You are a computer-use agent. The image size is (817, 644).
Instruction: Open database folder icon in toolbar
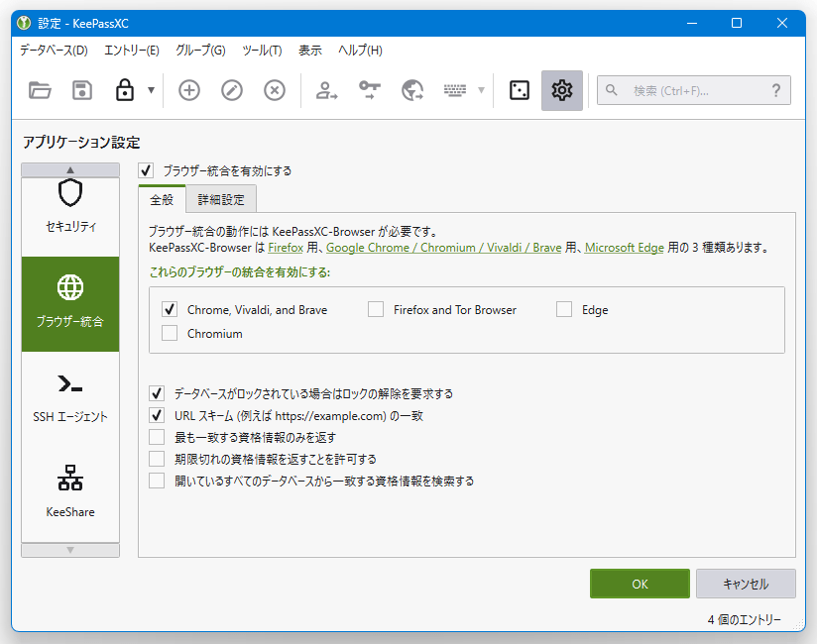[x=40, y=90]
